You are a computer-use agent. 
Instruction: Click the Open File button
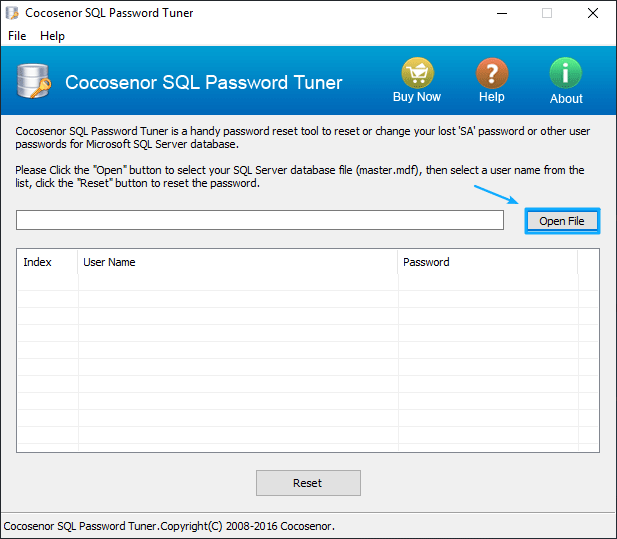562,221
